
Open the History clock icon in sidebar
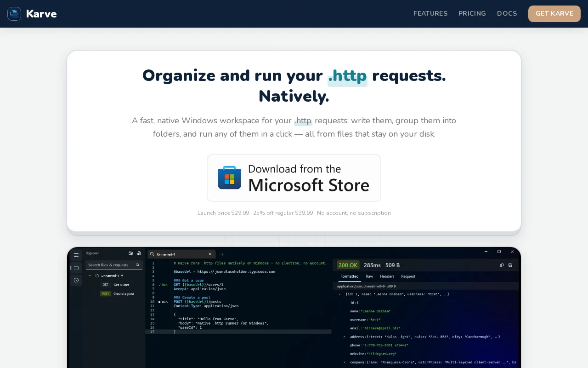click(x=76, y=280)
